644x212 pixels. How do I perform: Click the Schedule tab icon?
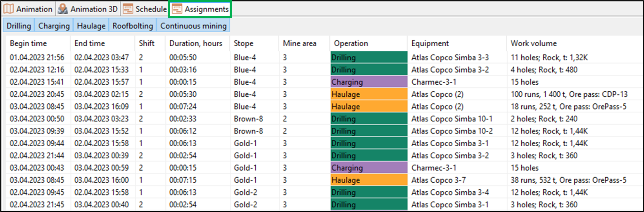[x=128, y=9]
